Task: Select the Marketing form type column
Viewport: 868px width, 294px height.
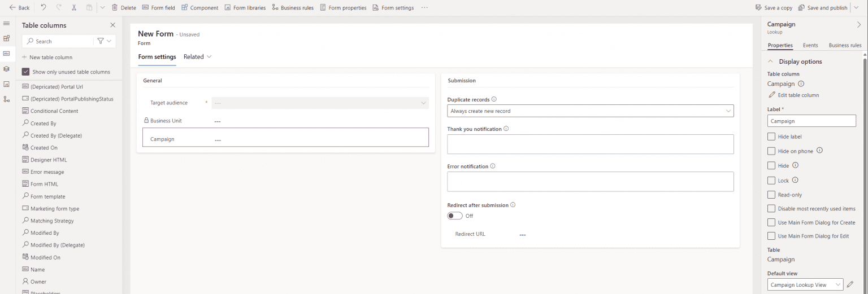Action: click(51, 209)
